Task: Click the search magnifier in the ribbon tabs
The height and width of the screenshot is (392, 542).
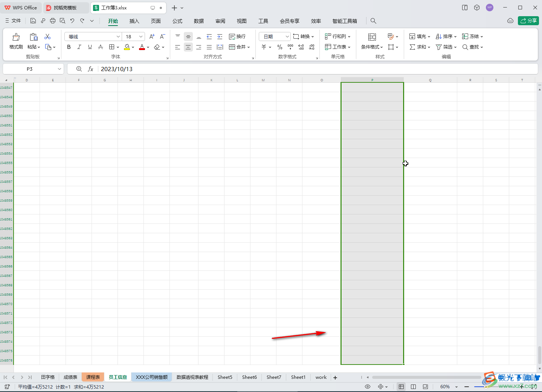Action: pyautogui.click(x=373, y=21)
